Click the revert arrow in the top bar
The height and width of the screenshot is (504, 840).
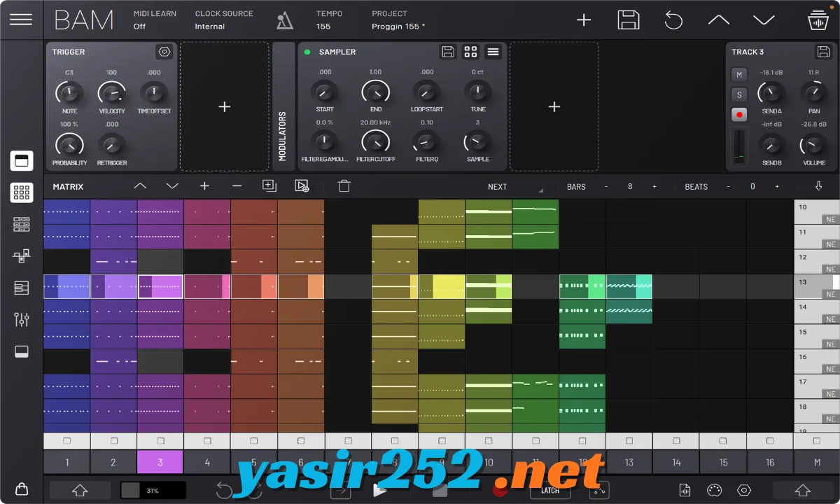pyautogui.click(x=673, y=20)
